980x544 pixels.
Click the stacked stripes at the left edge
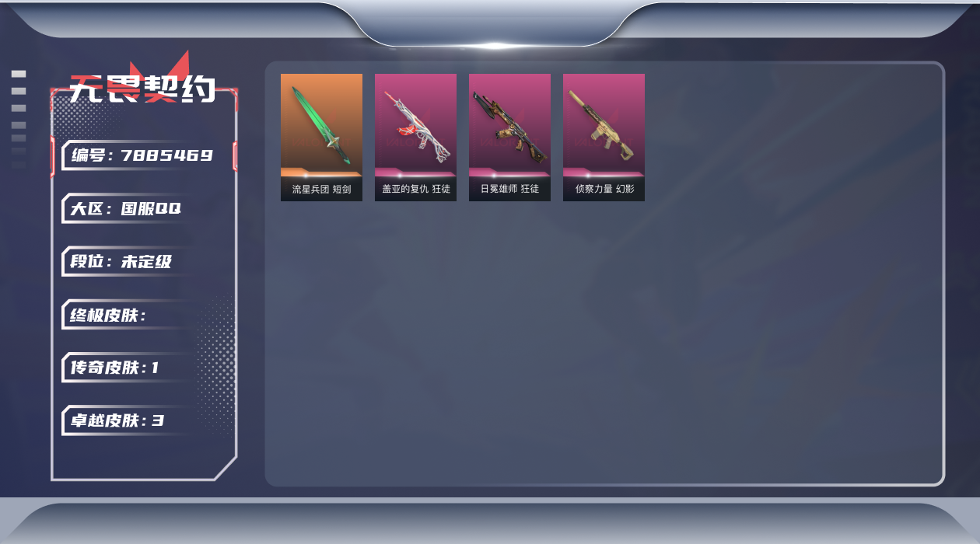(x=19, y=119)
